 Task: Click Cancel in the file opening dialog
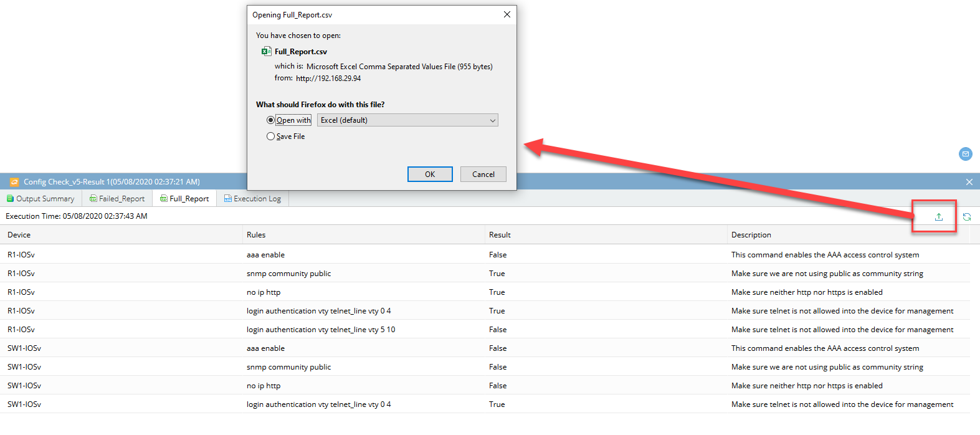tap(483, 174)
